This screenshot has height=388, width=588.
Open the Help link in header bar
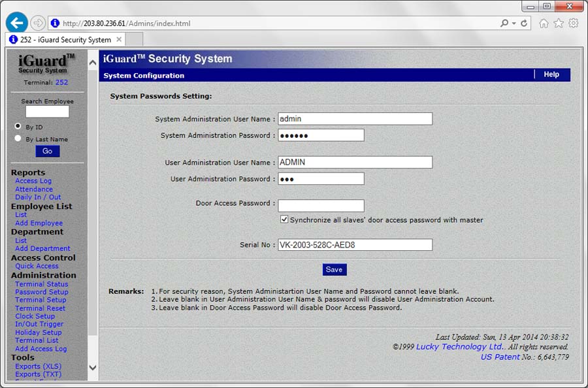tap(551, 74)
